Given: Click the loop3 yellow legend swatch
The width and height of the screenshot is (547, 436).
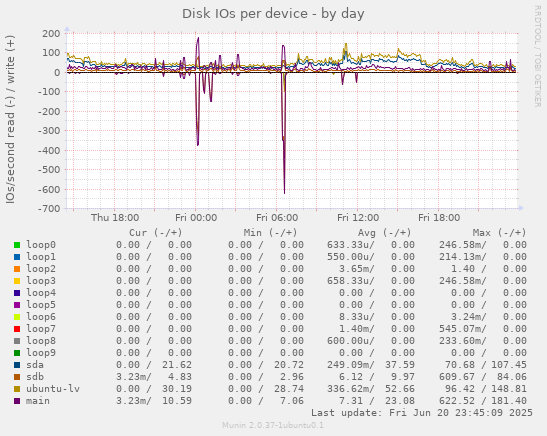Looking at the screenshot, I should [x=17, y=281].
